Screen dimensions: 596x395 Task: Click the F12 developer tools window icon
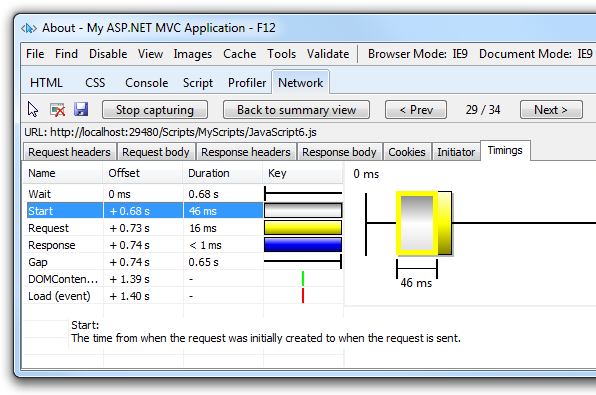[x=29, y=28]
